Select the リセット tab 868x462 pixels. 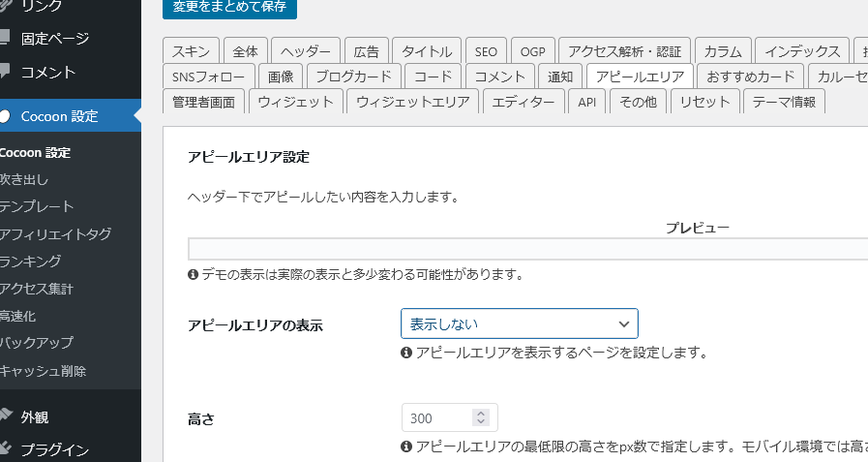pos(704,102)
